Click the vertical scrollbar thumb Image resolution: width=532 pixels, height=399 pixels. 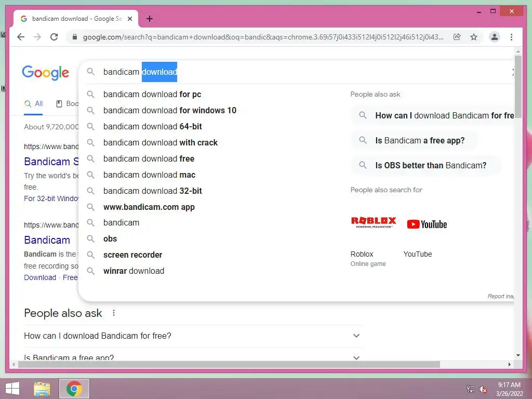pos(518,86)
